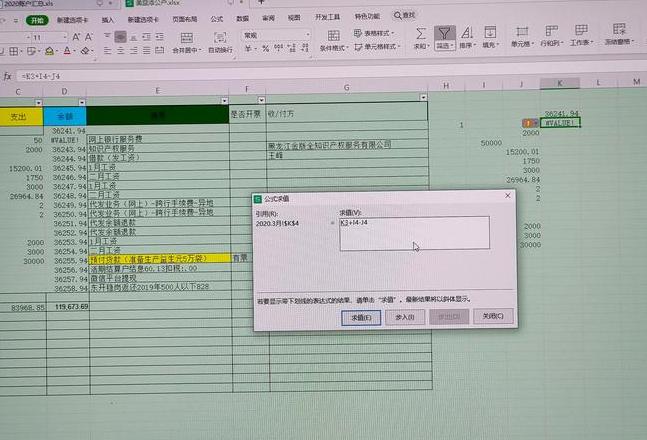Center text horizontally in ribbon
The width and height of the screenshot is (647, 440).
pyautogui.click(x=120, y=51)
